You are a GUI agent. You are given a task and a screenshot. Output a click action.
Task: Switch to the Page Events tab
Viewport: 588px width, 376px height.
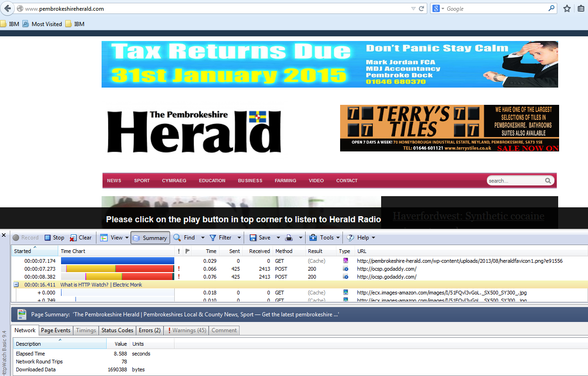55,330
